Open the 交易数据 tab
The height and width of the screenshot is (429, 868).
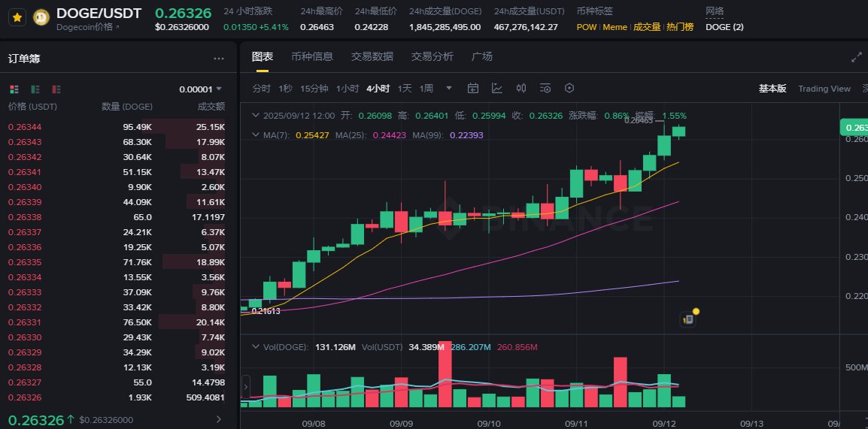pos(372,56)
